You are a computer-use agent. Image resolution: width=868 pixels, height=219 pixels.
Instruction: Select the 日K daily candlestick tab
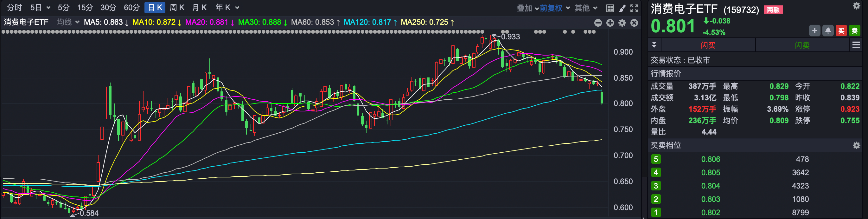pyautogui.click(x=155, y=7)
